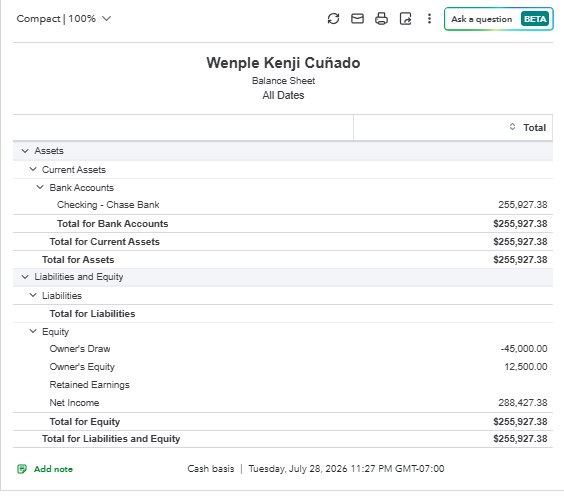Click the Liabilities group label
This screenshot has height=498, width=564.
tap(62, 296)
